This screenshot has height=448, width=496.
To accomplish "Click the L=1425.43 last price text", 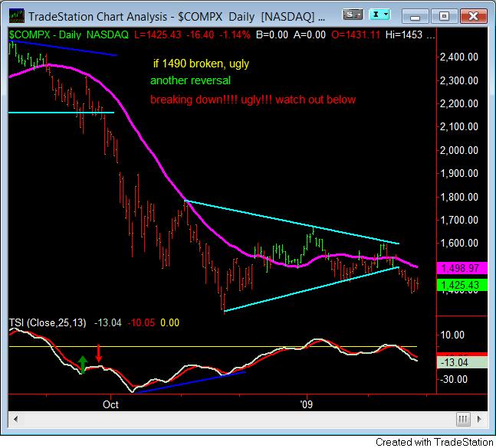I will 158,34.
